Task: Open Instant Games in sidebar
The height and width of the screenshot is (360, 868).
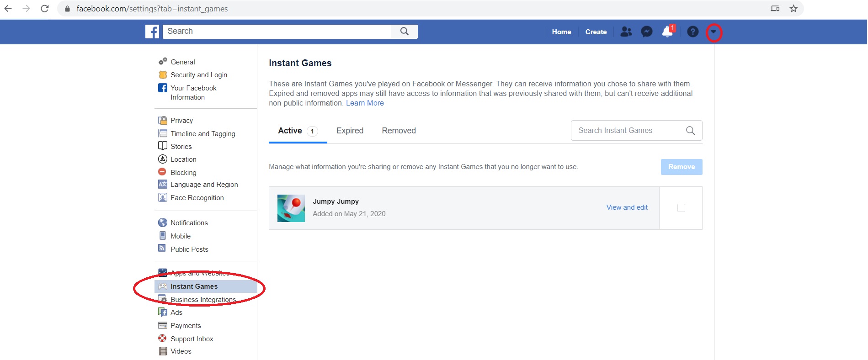Action: (x=206, y=286)
